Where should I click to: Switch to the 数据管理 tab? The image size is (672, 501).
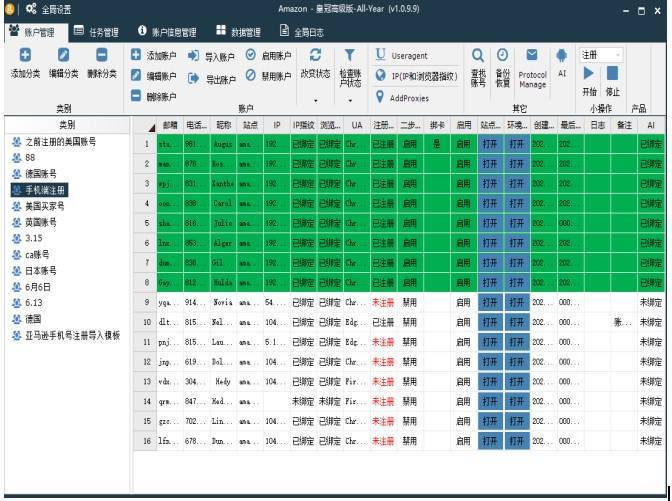pyautogui.click(x=239, y=32)
